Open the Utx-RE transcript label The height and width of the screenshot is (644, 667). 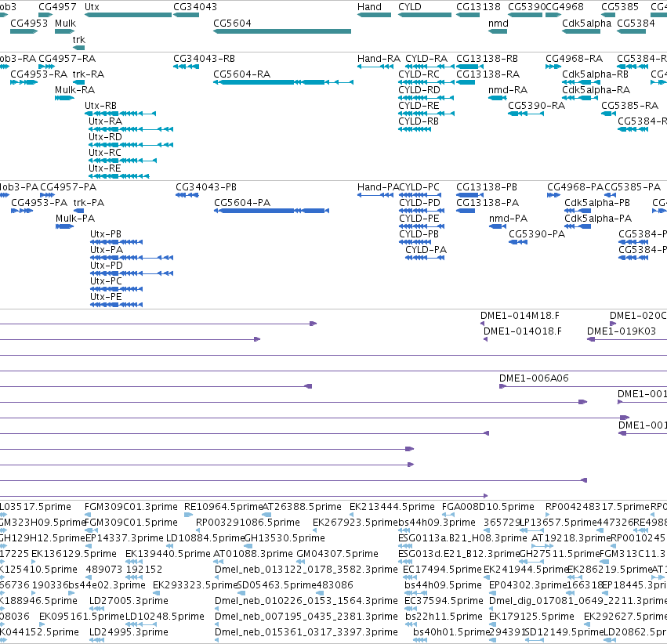click(x=105, y=168)
